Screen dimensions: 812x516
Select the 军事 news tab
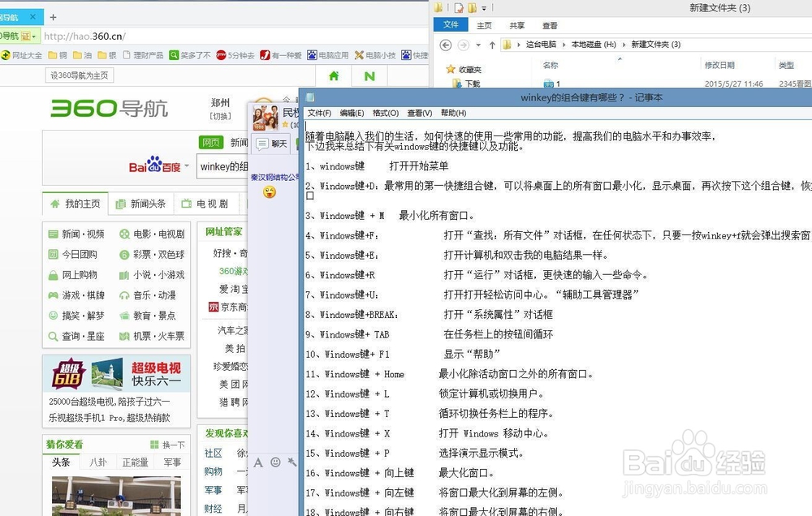click(x=172, y=462)
